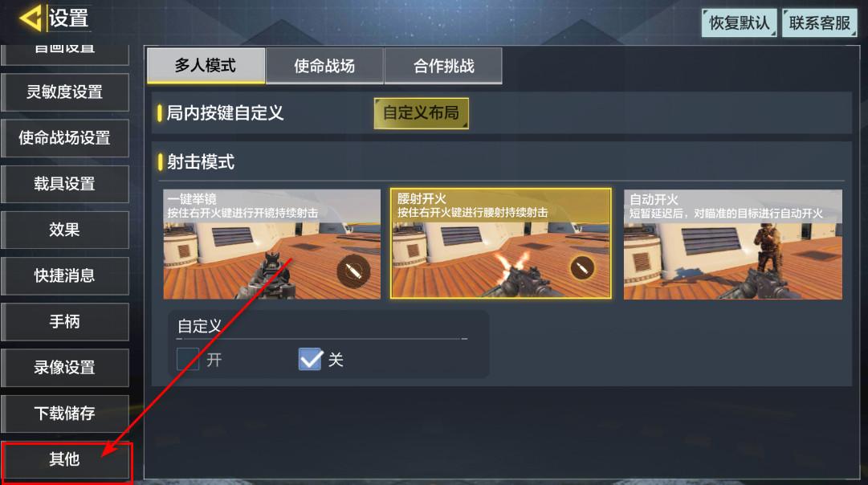Click the yellow back arrow icon
The width and height of the screenshot is (868, 485).
click(31, 18)
